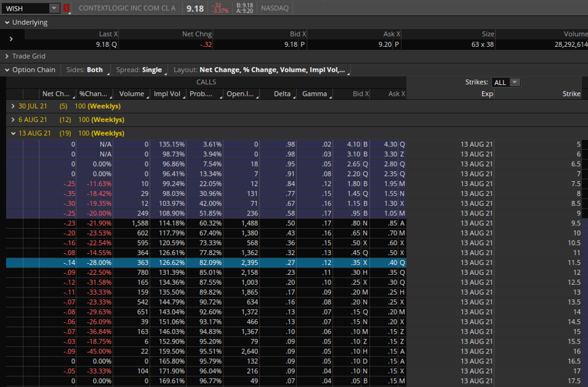Screen dimensions: 588x387
Task: Click the .35 bid for 11.5 strike call
Action: click(356, 262)
